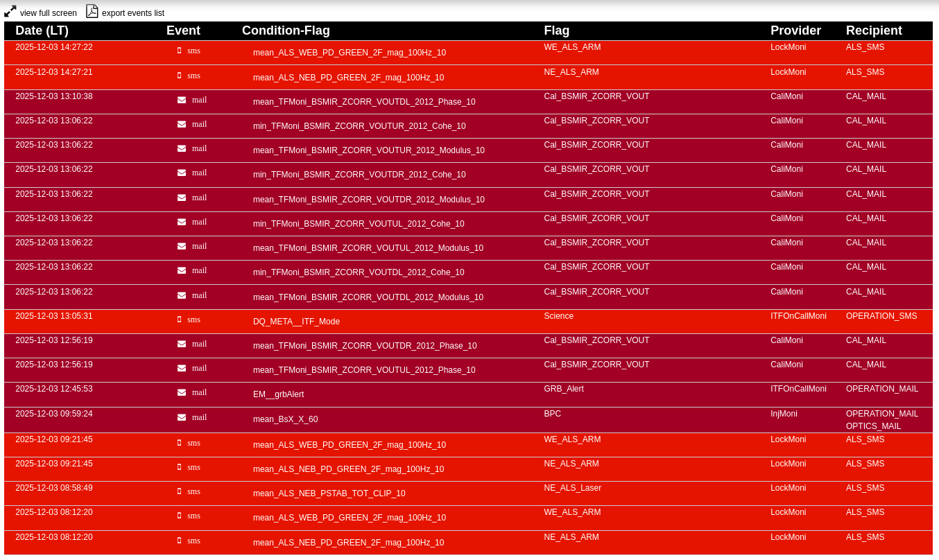Click mail envelope icon in mean_BsX_X_60 row
The image size is (939, 560).
tap(182, 417)
